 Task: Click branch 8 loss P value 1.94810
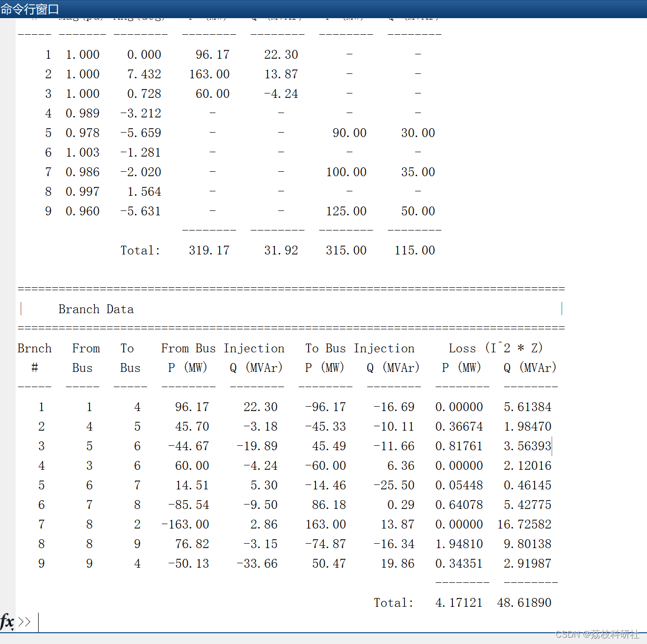pyautogui.click(x=459, y=544)
